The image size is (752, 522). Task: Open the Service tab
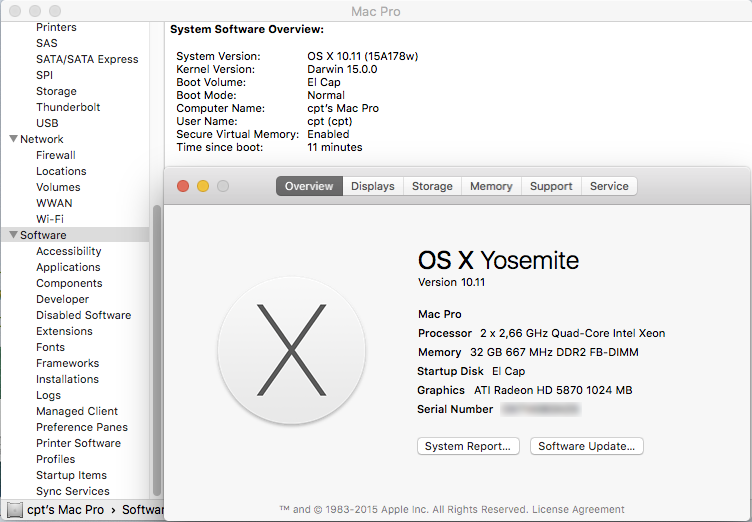tap(609, 186)
